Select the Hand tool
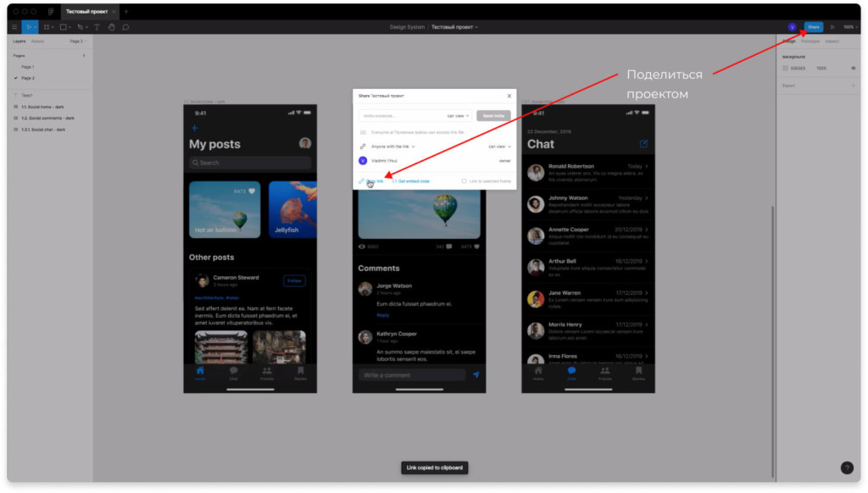Image resolution: width=868 pixels, height=493 pixels. [x=111, y=27]
